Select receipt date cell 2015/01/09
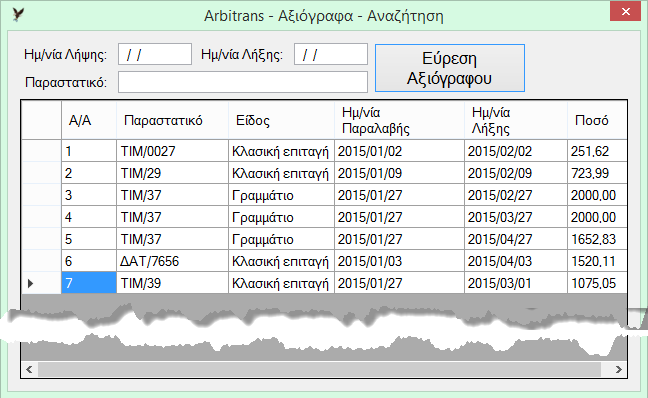 (399, 173)
